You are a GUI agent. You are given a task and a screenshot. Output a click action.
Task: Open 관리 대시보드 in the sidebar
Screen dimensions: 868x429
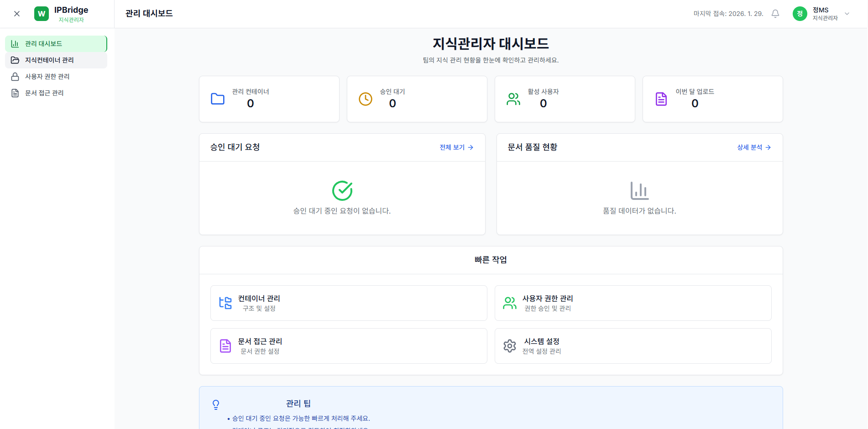[56, 44]
